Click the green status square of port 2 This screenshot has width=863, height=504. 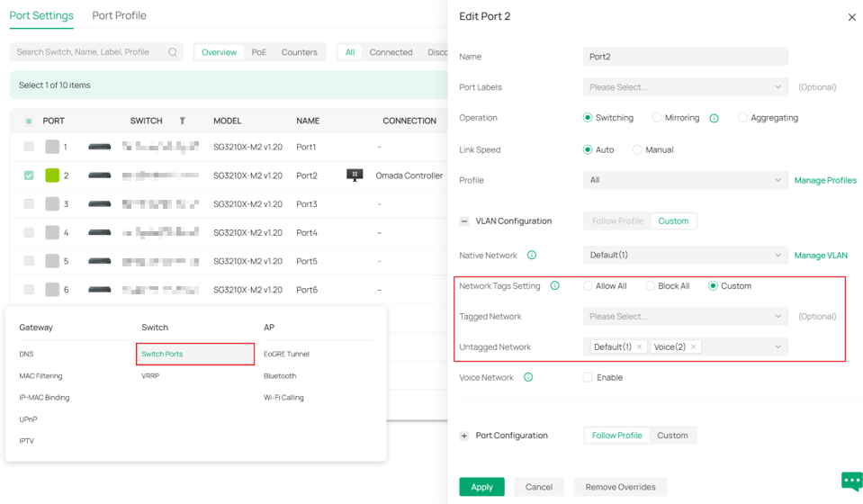52,175
